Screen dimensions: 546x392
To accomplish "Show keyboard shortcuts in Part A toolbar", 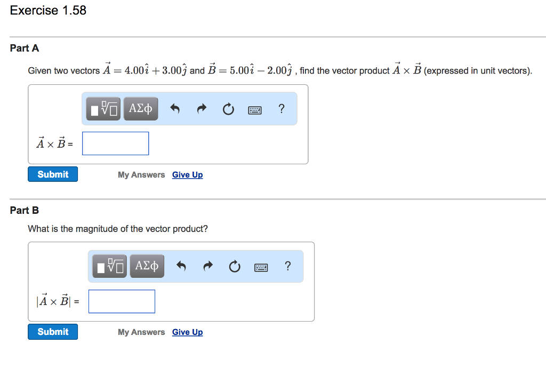I will (x=255, y=110).
